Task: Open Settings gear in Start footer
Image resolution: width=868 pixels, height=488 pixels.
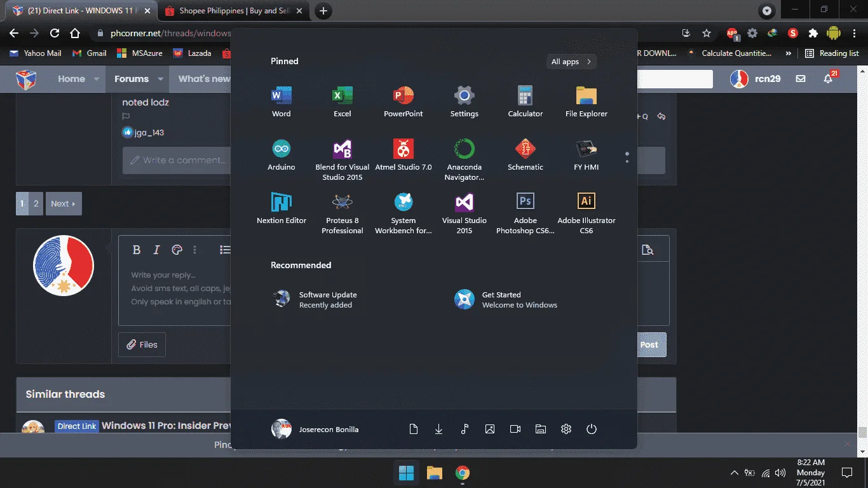Action: (566, 429)
